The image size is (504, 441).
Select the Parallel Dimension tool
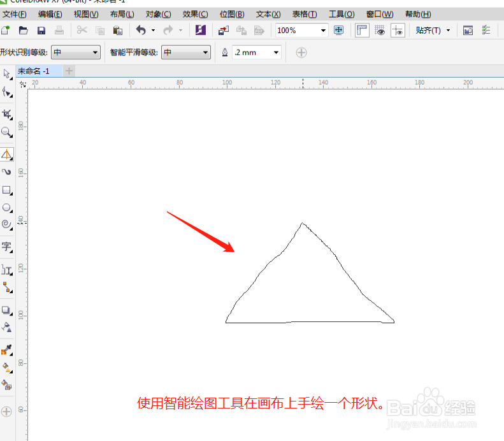click(7, 270)
